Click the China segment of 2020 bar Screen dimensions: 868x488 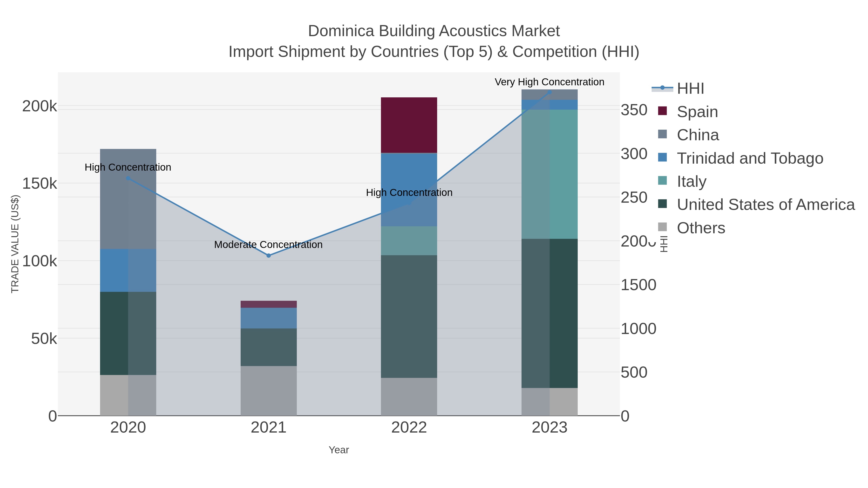tap(128, 199)
